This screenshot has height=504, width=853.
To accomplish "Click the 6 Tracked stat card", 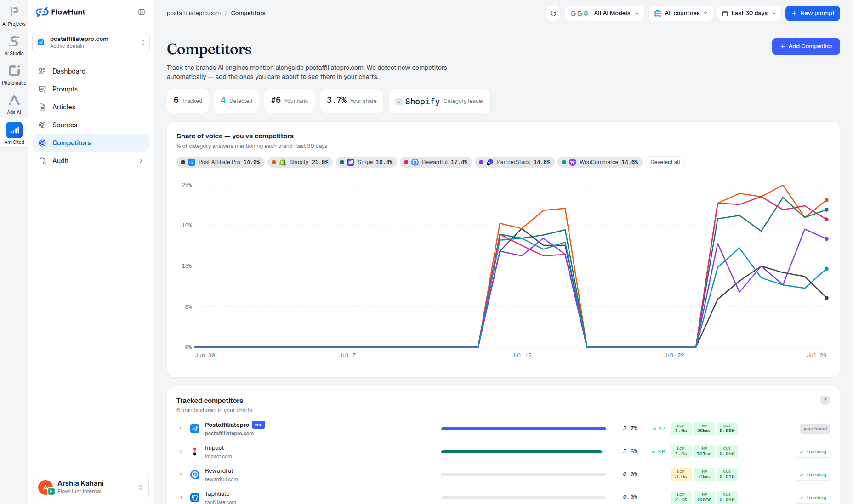I will [188, 101].
